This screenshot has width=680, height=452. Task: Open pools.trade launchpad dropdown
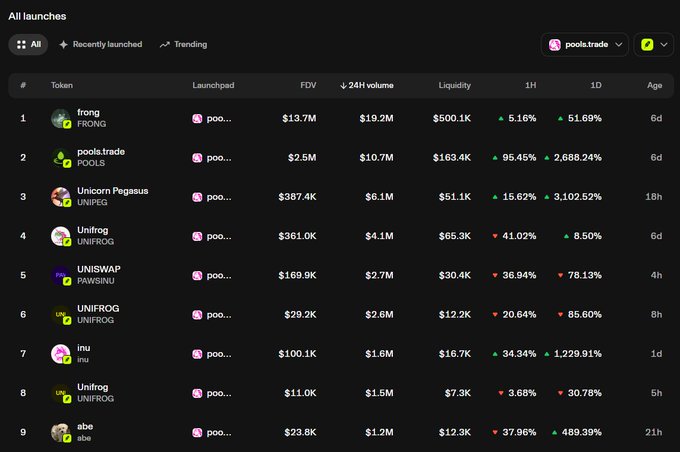click(585, 44)
